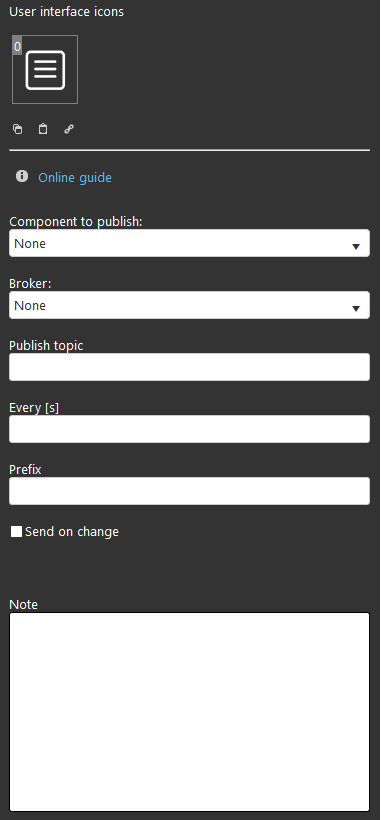This screenshot has height=820, width=381.
Task: Click the Send on change label
Action: tap(72, 532)
